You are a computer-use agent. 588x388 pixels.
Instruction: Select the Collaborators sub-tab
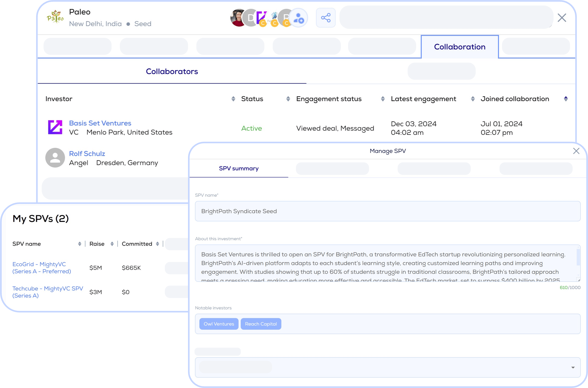click(172, 72)
